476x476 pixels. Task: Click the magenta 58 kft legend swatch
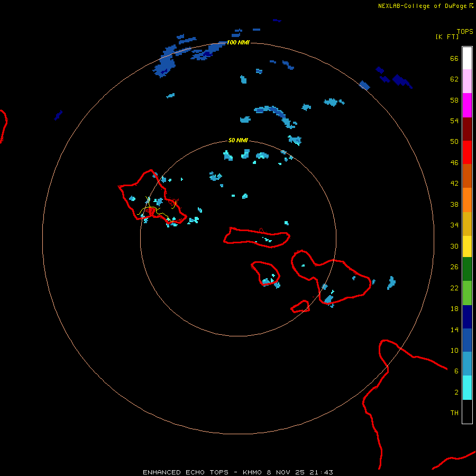pyautogui.click(x=467, y=105)
